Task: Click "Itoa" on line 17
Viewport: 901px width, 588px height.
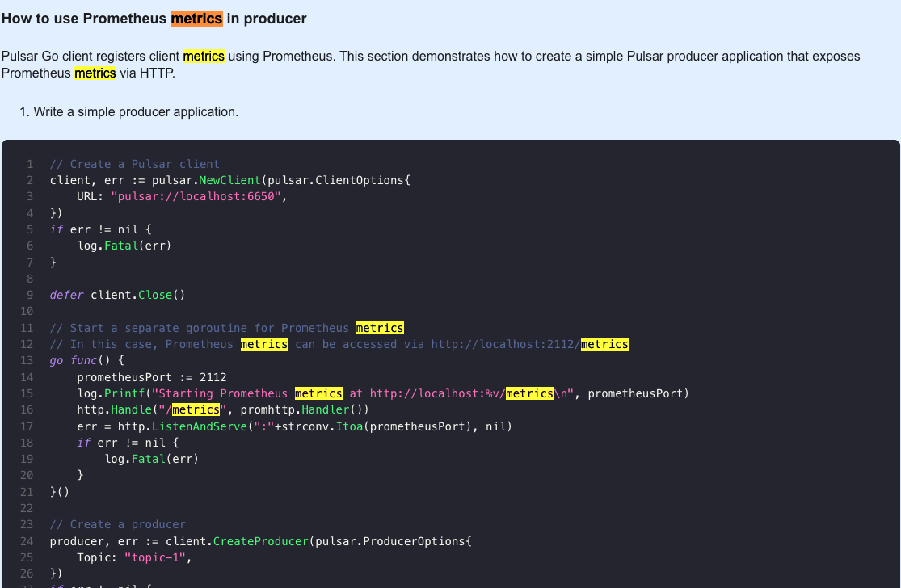Action: tap(349, 426)
